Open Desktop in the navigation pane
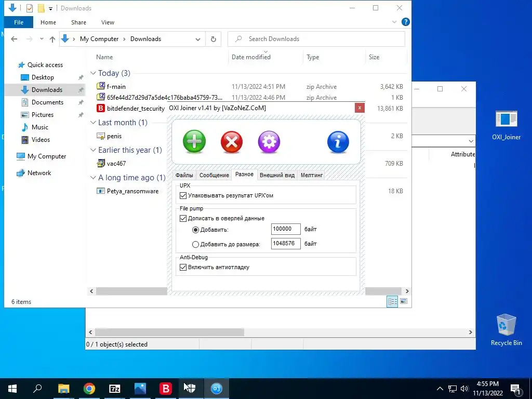 pos(43,77)
